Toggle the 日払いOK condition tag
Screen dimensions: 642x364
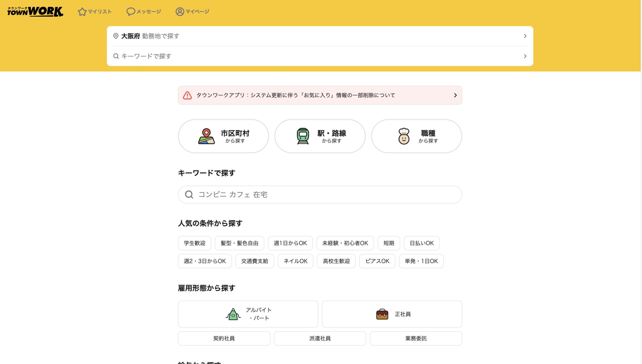421,243
